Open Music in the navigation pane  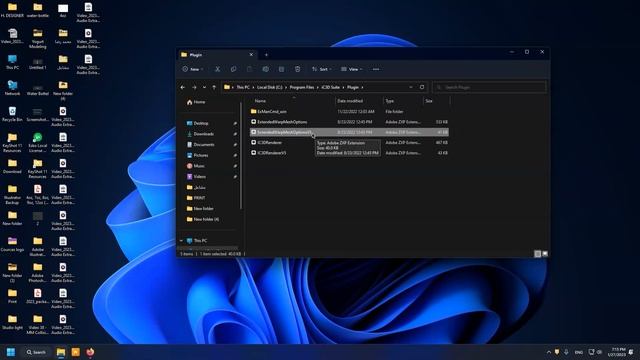click(196, 166)
